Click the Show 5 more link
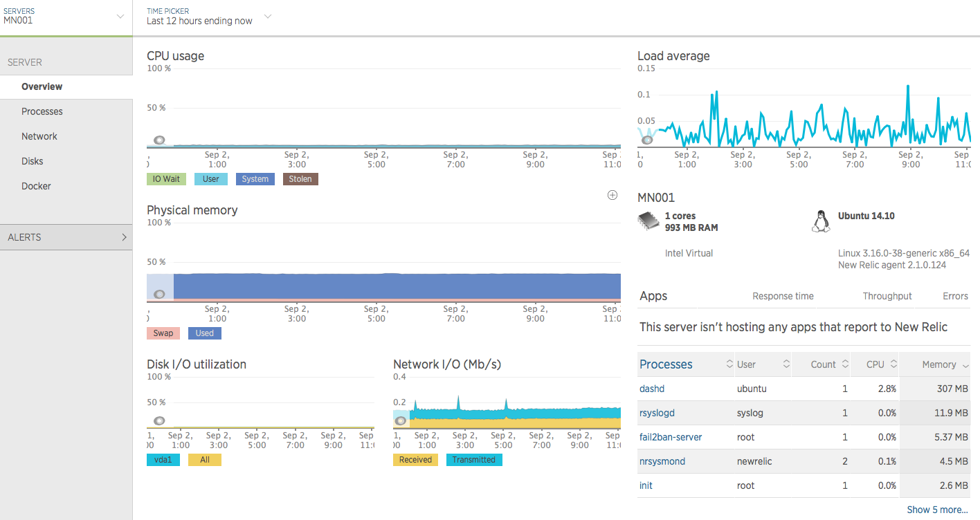This screenshot has height=520, width=980. point(937,510)
